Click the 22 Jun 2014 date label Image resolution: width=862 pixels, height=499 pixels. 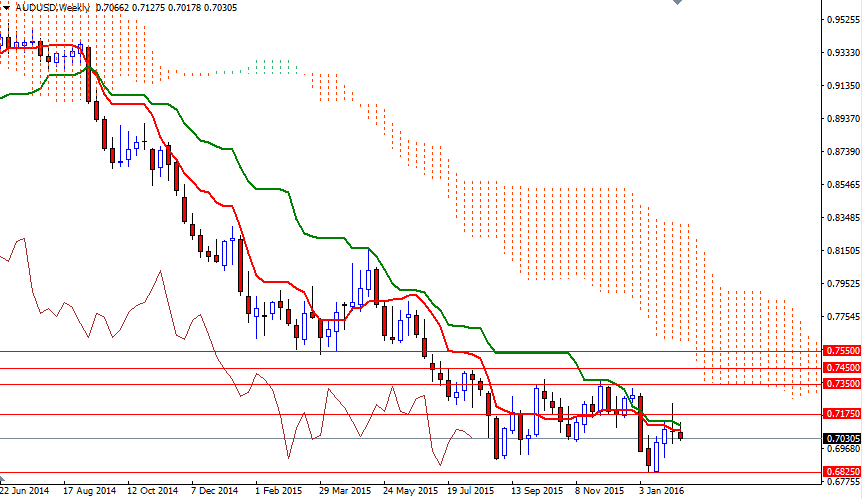pyautogui.click(x=25, y=491)
